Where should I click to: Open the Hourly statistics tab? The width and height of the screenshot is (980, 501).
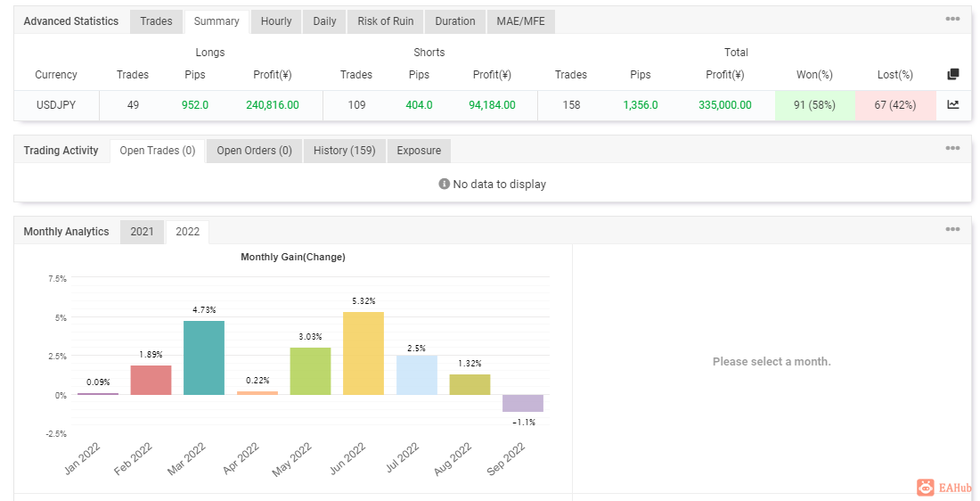point(276,21)
